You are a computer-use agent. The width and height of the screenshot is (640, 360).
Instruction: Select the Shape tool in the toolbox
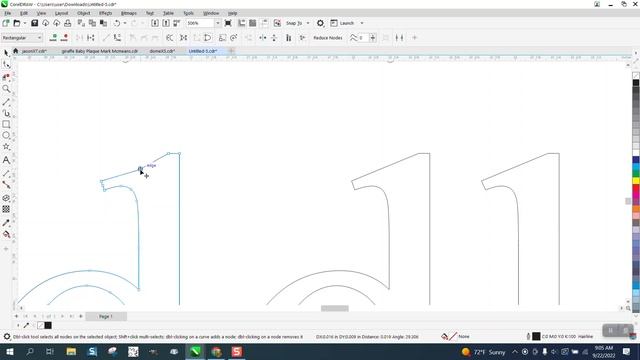tap(6, 64)
